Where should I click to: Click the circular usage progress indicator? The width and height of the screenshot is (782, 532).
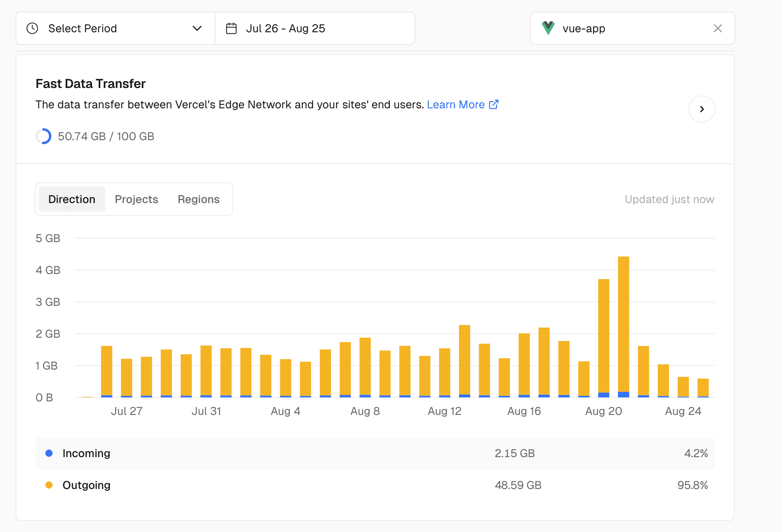43,136
